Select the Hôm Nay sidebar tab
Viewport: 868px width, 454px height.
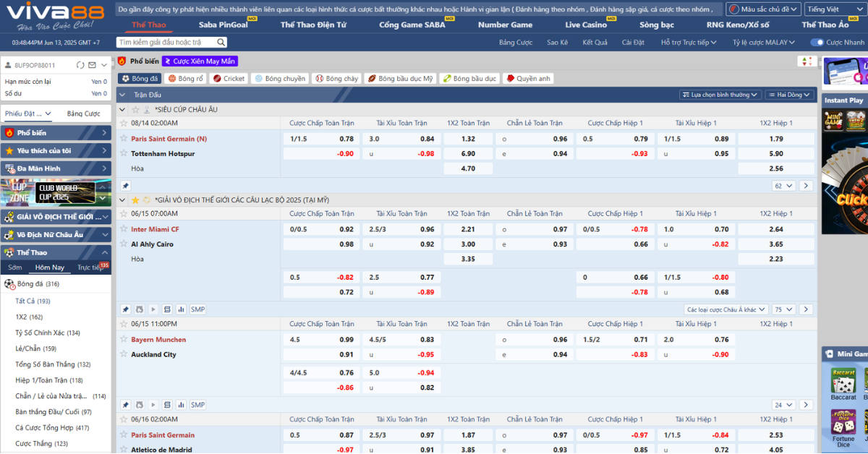(50, 267)
